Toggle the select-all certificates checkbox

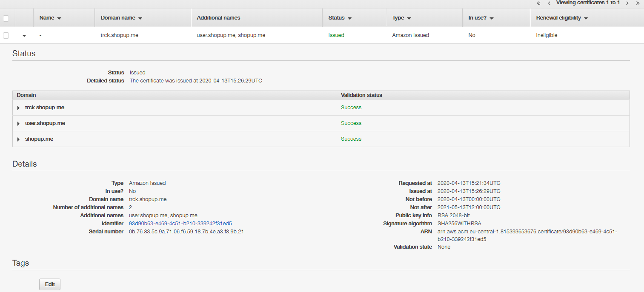(6, 18)
